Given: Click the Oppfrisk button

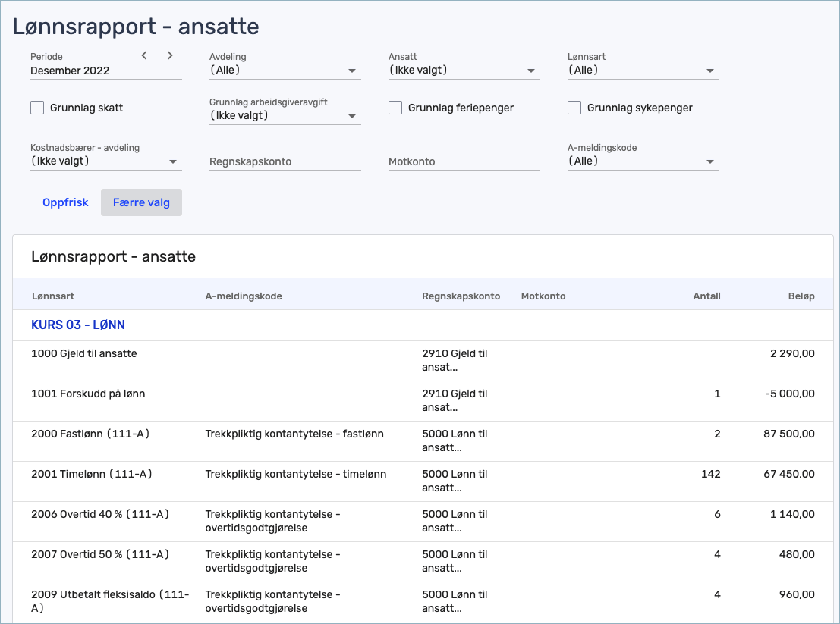Looking at the screenshot, I should click(x=65, y=202).
